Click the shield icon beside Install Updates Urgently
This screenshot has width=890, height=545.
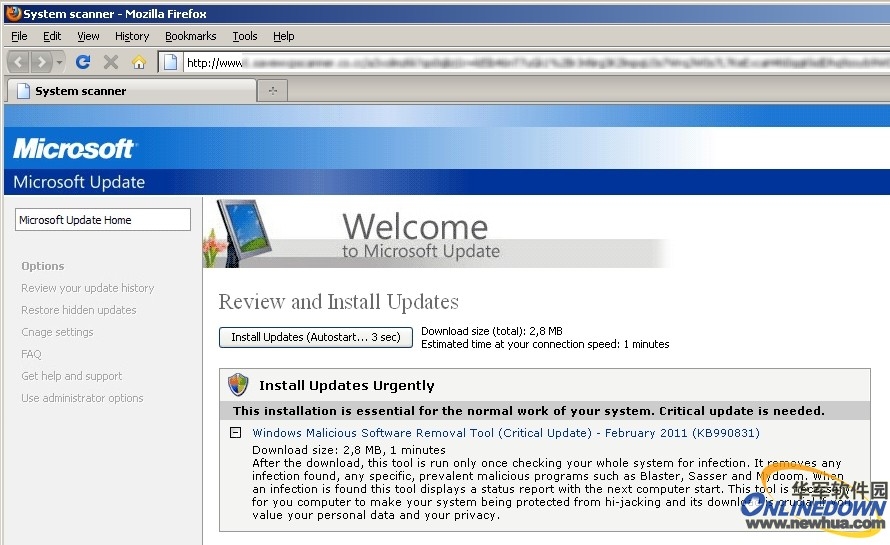(238, 385)
